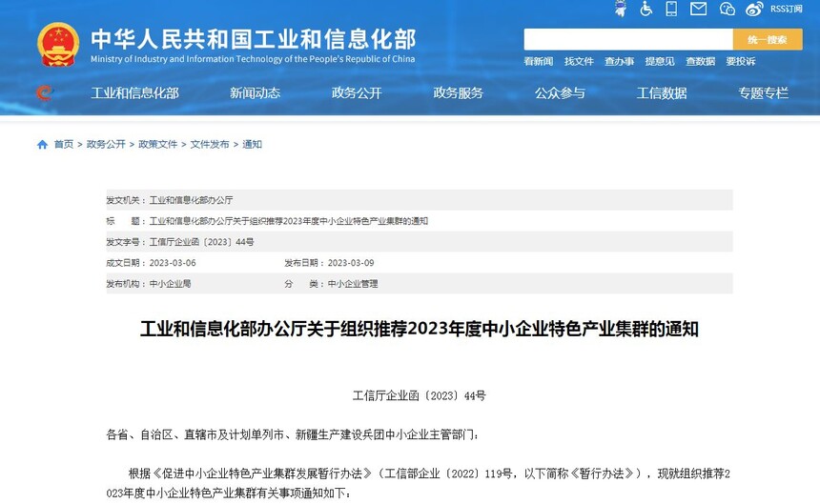
Task: Open 专题专栏 navigation menu
Action: tap(763, 93)
